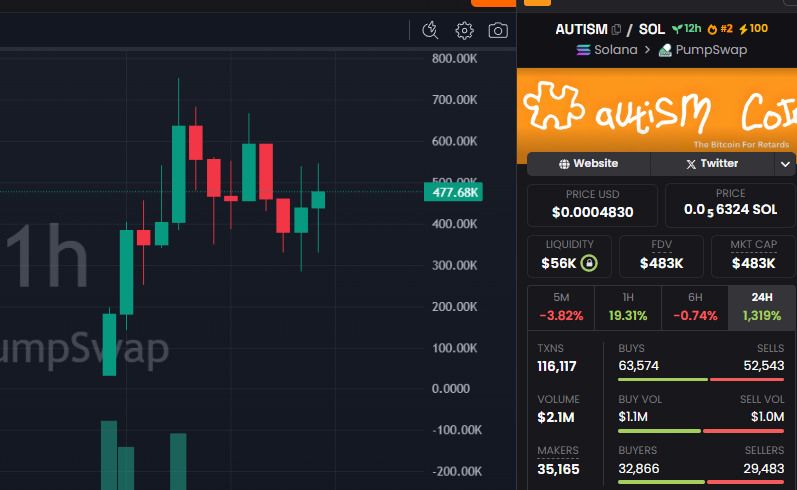Click the FDV $483K box
Viewport: 797px width, 490px height.
click(661, 256)
